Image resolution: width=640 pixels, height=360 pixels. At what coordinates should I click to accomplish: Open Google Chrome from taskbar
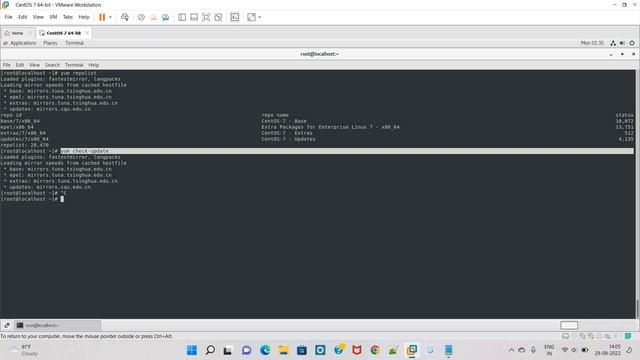(375, 350)
